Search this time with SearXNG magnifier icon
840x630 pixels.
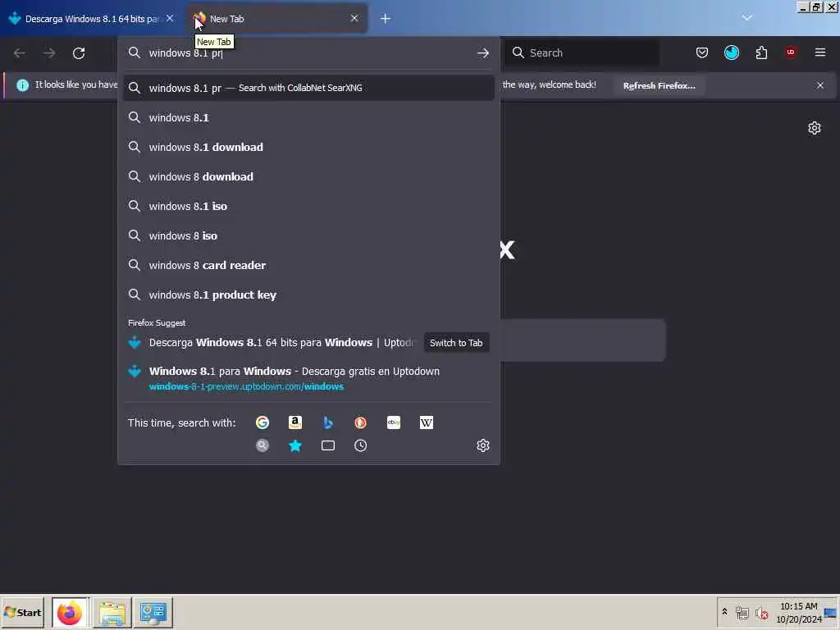pos(262,445)
